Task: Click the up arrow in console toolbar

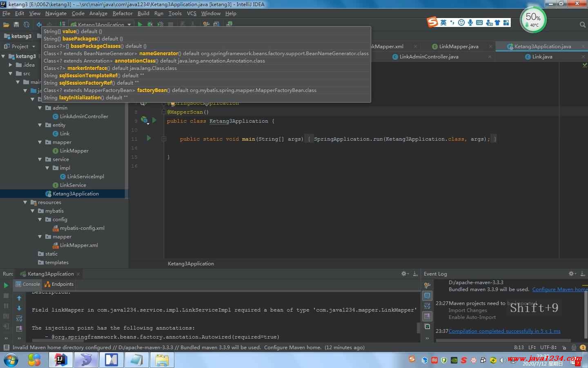Action: [19, 298]
